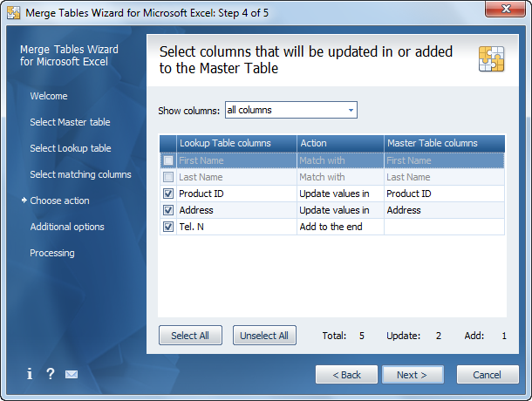Open the Show columns dropdown
Viewport: 532px width, 401px height.
[291, 110]
